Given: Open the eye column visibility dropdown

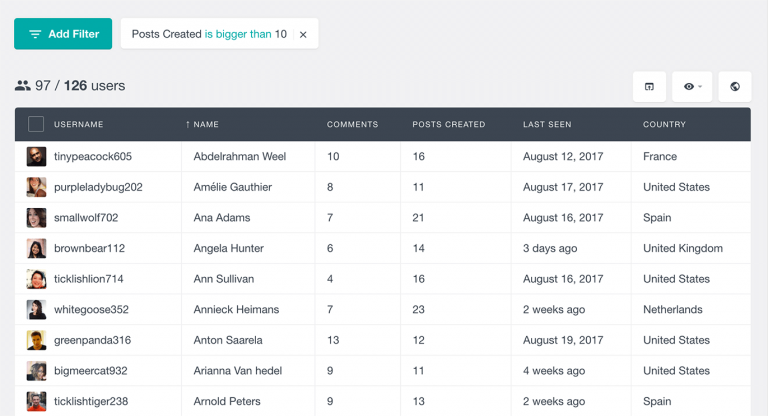Looking at the screenshot, I should (692, 87).
